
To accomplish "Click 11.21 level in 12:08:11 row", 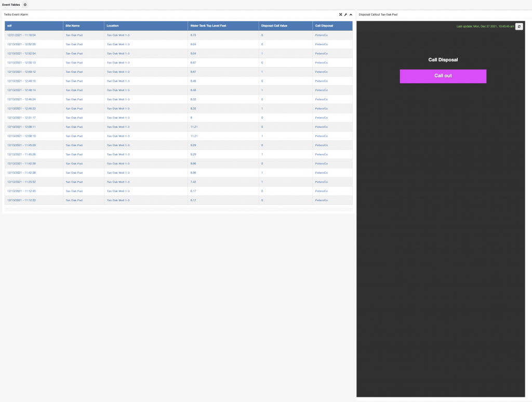I will pos(194,127).
